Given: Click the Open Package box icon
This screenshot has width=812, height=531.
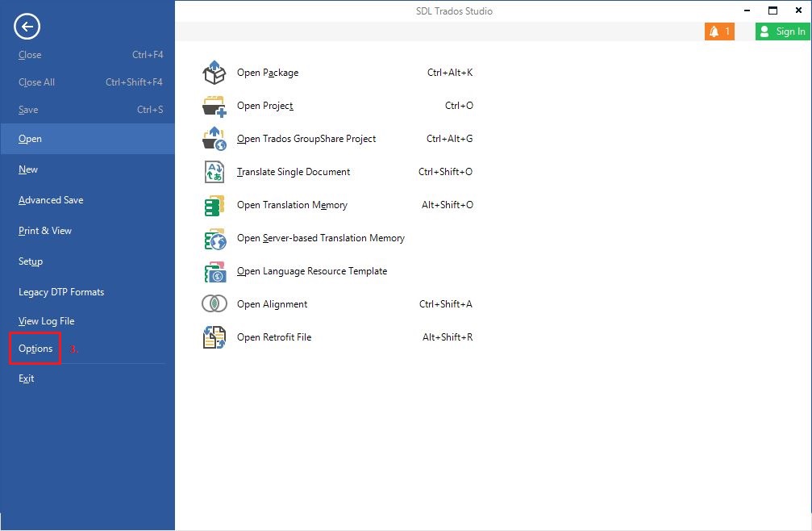Looking at the screenshot, I should [214, 73].
